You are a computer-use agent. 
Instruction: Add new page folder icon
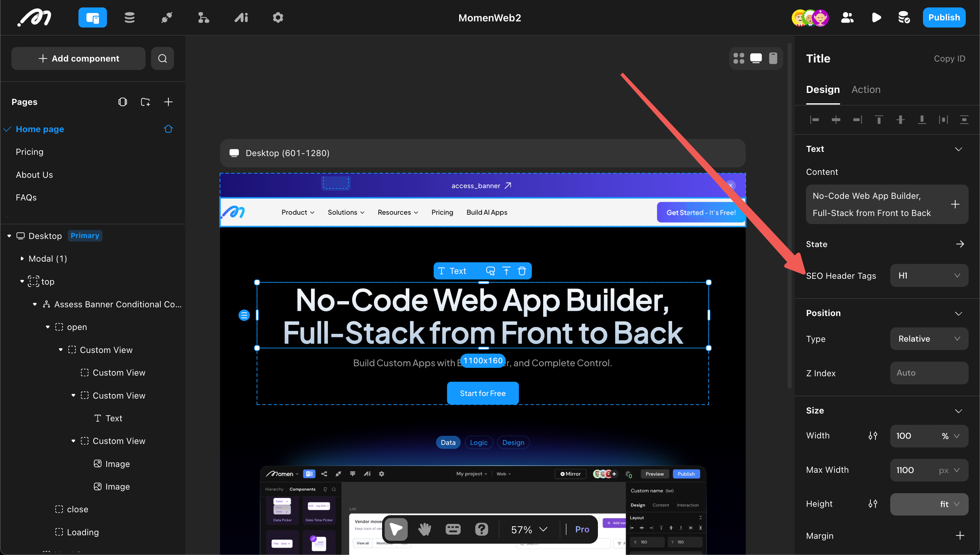pos(145,102)
